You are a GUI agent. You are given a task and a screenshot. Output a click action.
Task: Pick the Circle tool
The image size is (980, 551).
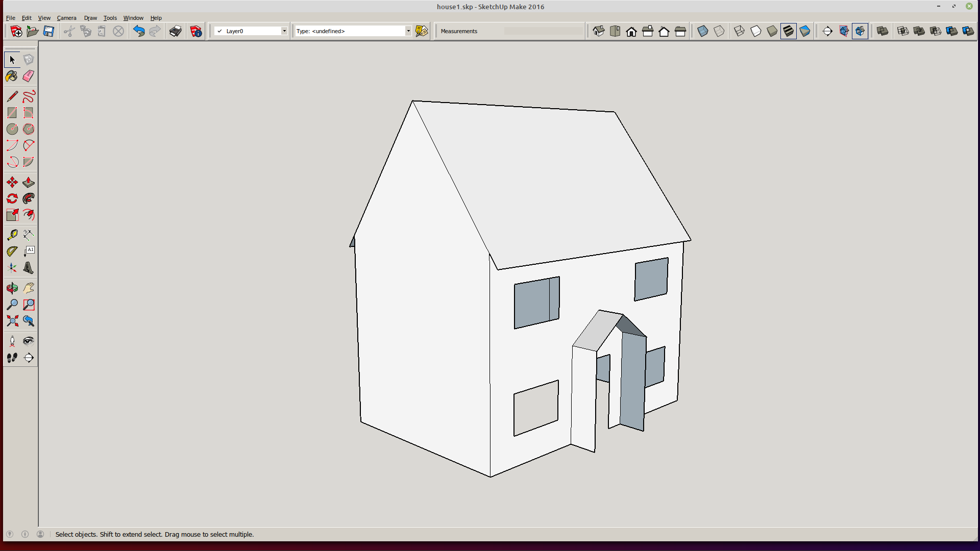[x=12, y=129]
